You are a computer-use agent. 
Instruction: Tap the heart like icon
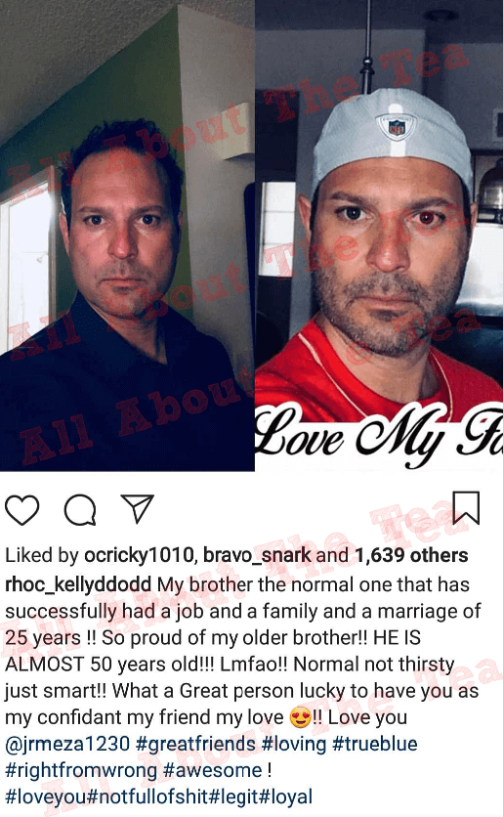(21, 509)
